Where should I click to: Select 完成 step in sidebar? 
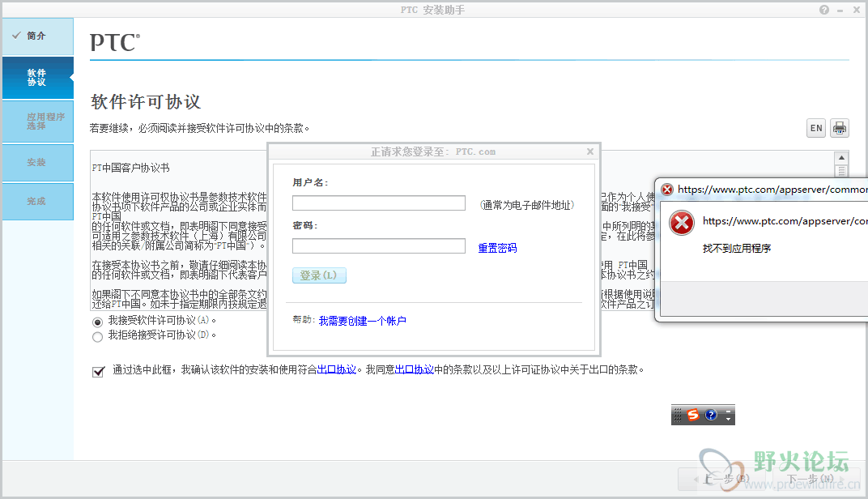tap(37, 201)
